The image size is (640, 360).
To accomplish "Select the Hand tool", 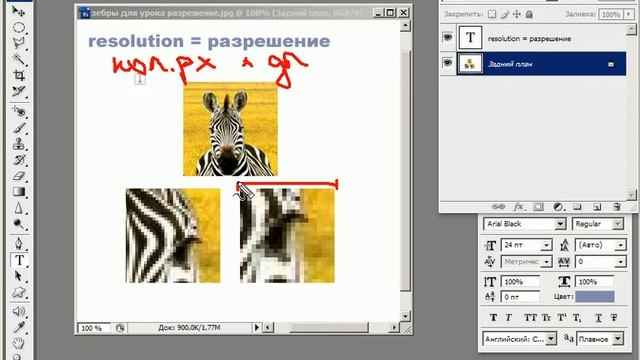I will tap(18, 344).
